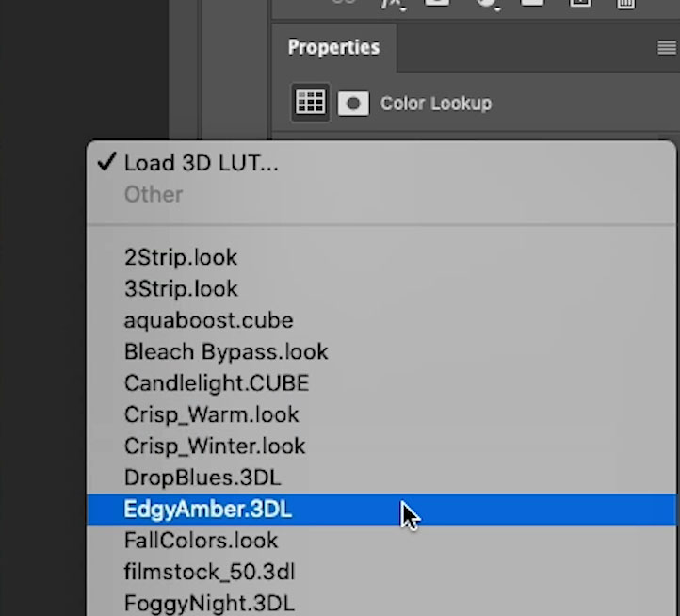Choose the checked Load 3D LUT... option

(x=201, y=163)
